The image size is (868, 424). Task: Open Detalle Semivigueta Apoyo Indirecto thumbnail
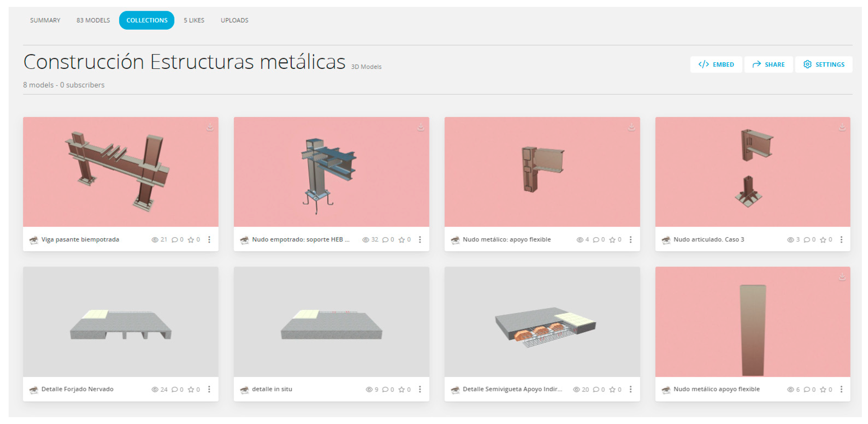(542, 322)
